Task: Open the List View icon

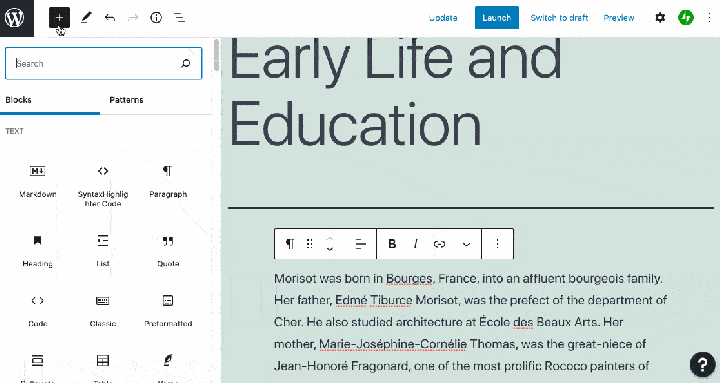Action: point(180,18)
